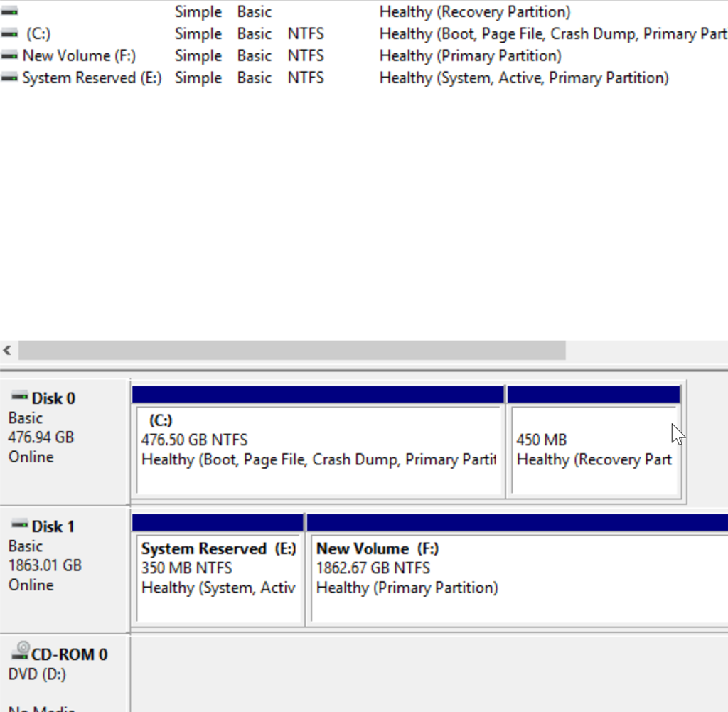This screenshot has height=712, width=728.
Task: Click the Disk 1 label
Action: (53, 526)
